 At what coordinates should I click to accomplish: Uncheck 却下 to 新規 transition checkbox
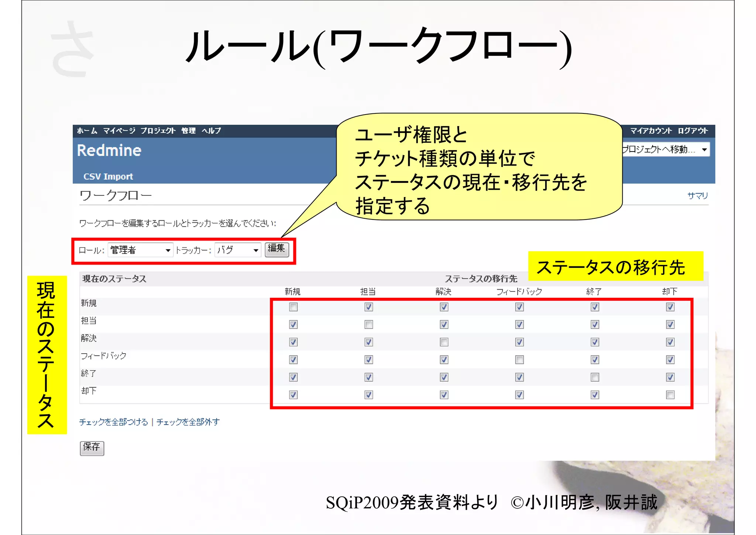tap(293, 395)
